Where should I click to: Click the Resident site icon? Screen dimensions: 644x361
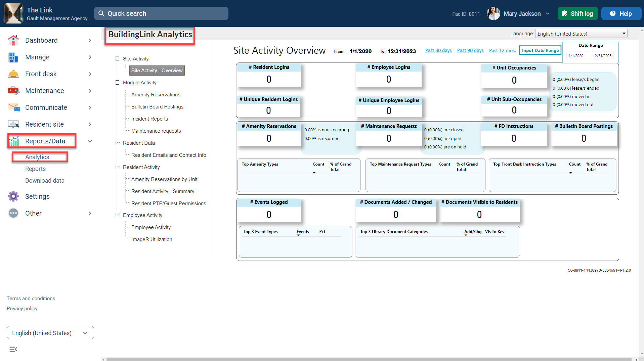(13, 124)
